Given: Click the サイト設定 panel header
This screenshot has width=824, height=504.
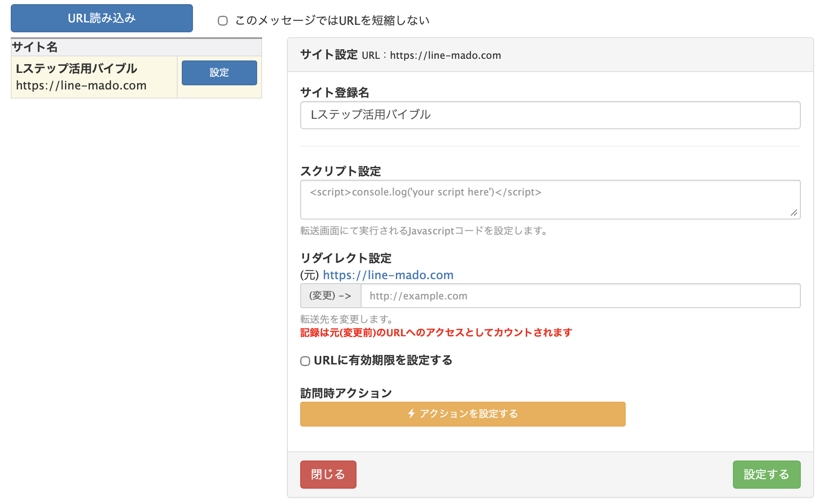Looking at the screenshot, I should [x=328, y=55].
